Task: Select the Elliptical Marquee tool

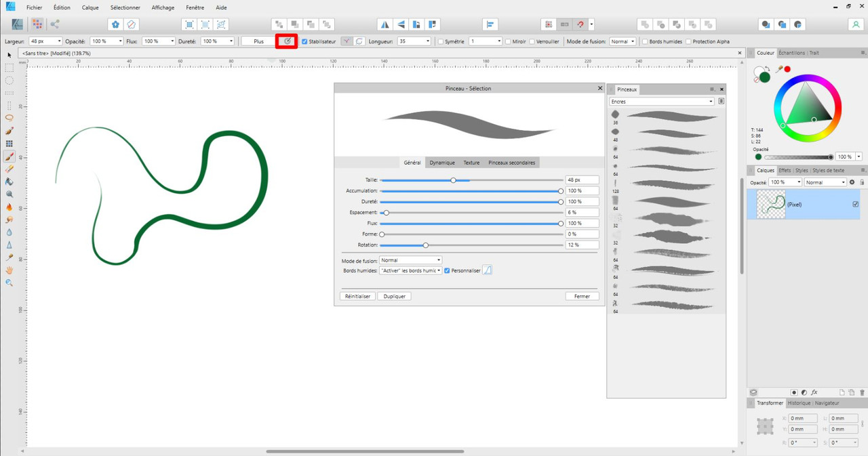Action: point(9,81)
